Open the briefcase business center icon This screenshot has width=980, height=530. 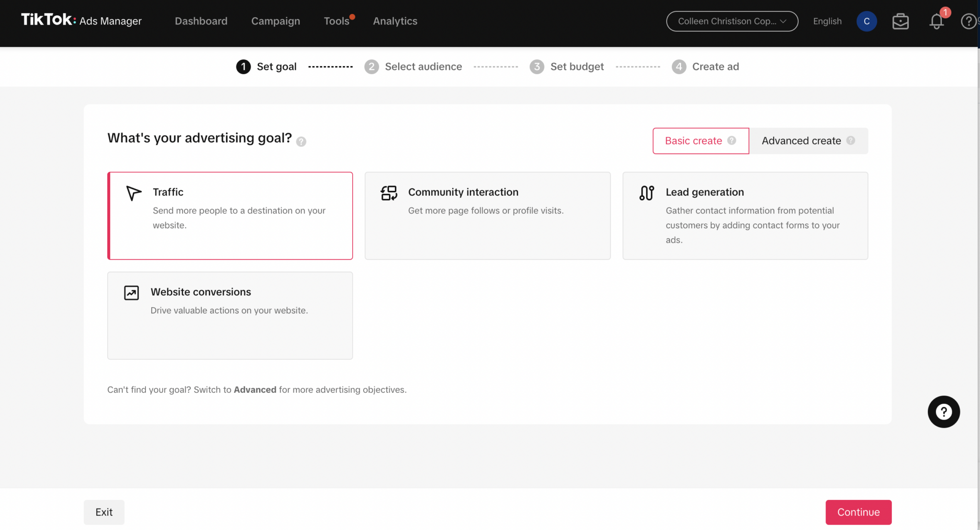(x=900, y=21)
